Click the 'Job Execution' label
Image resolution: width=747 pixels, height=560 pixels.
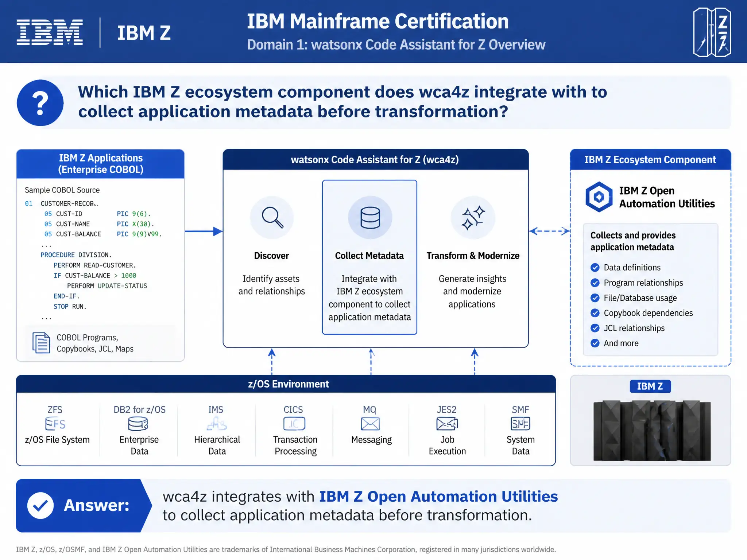pos(448,446)
